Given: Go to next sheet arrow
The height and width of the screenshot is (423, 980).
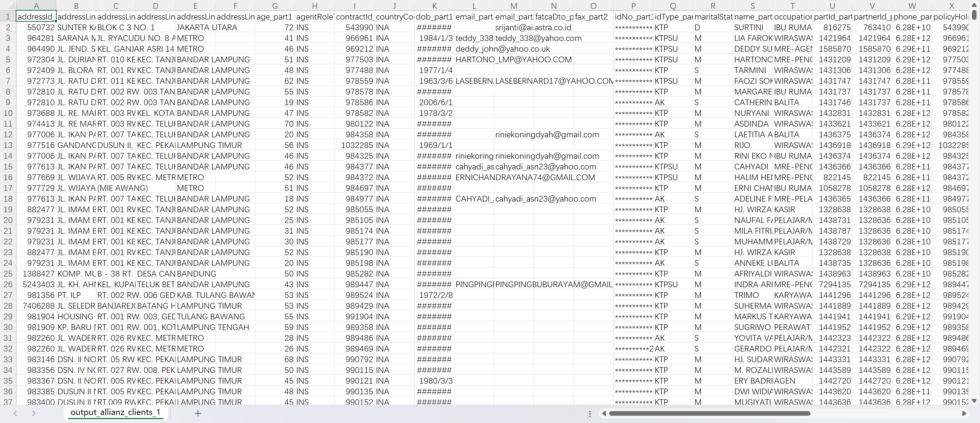Looking at the screenshot, I should point(34,413).
